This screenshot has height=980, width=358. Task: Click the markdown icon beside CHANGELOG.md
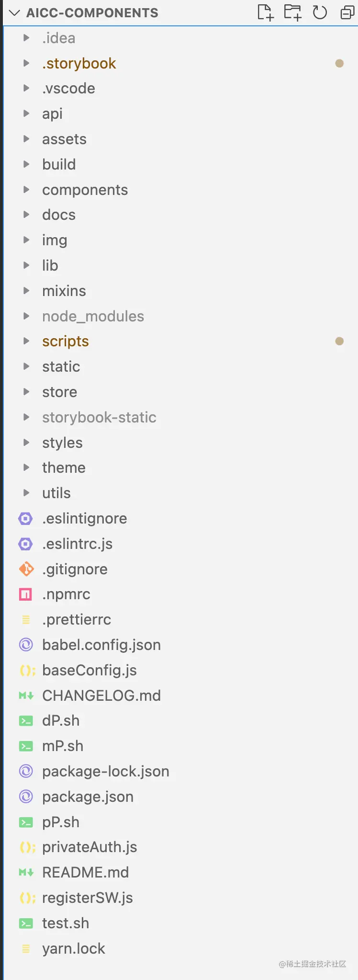click(x=26, y=695)
